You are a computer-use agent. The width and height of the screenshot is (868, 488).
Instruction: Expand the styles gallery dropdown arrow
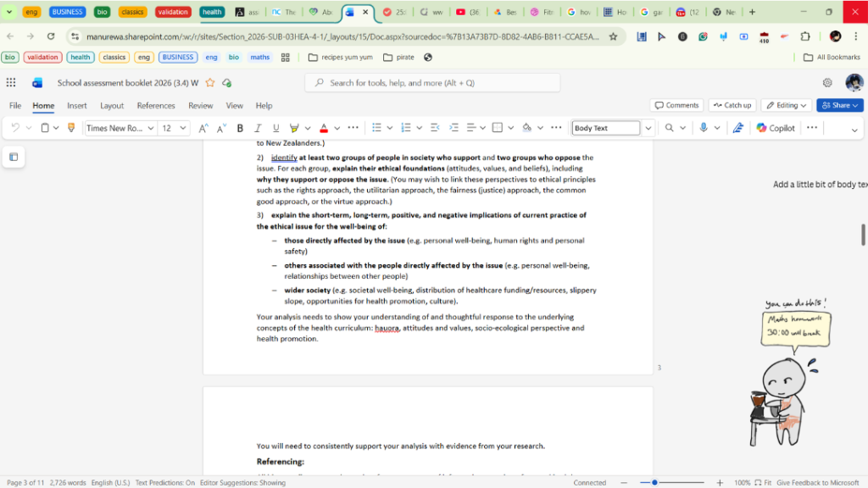pyautogui.click(x=648, y=128)
